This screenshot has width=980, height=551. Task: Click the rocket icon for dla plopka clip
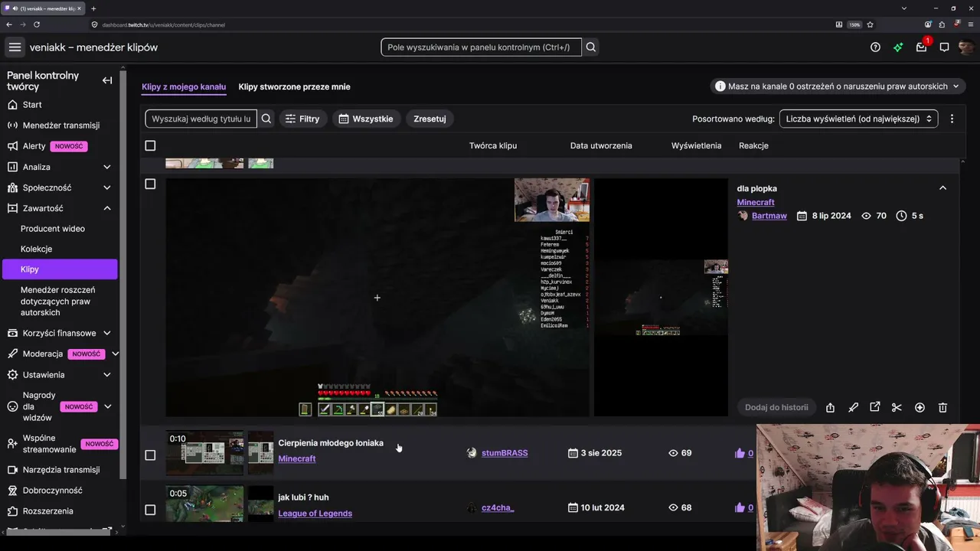(x=853, y=408)
